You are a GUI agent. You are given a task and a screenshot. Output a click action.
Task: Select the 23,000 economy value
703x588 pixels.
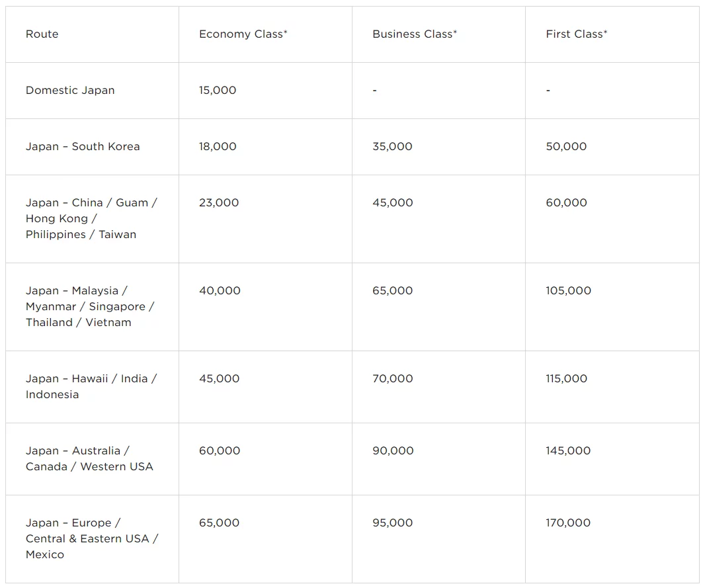[219, 203]
